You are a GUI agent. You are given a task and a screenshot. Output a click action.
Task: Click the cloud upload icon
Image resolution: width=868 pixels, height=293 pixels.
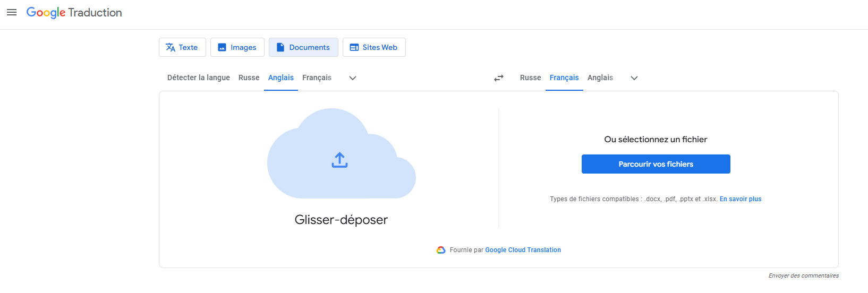[341, 153]
